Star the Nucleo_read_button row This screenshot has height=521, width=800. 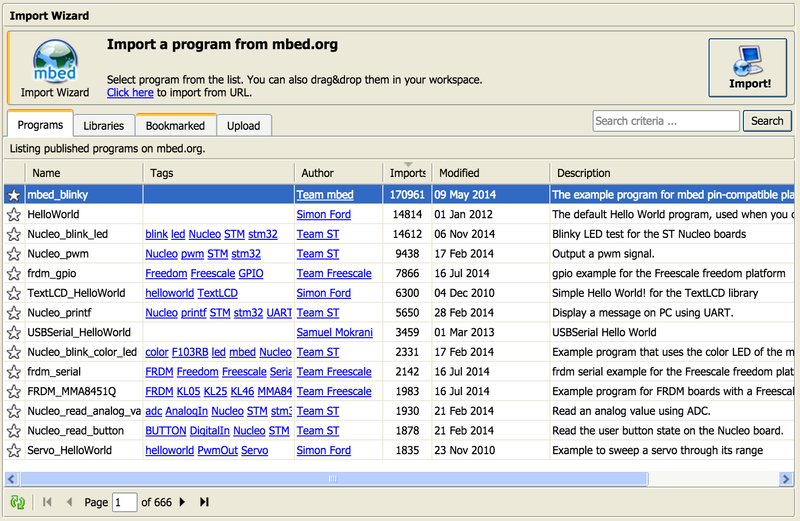click(14, 431)
